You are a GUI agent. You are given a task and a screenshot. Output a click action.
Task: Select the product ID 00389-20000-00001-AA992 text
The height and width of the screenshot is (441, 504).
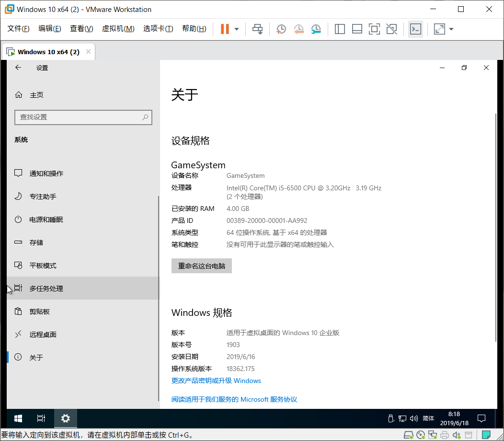point(267,220)
